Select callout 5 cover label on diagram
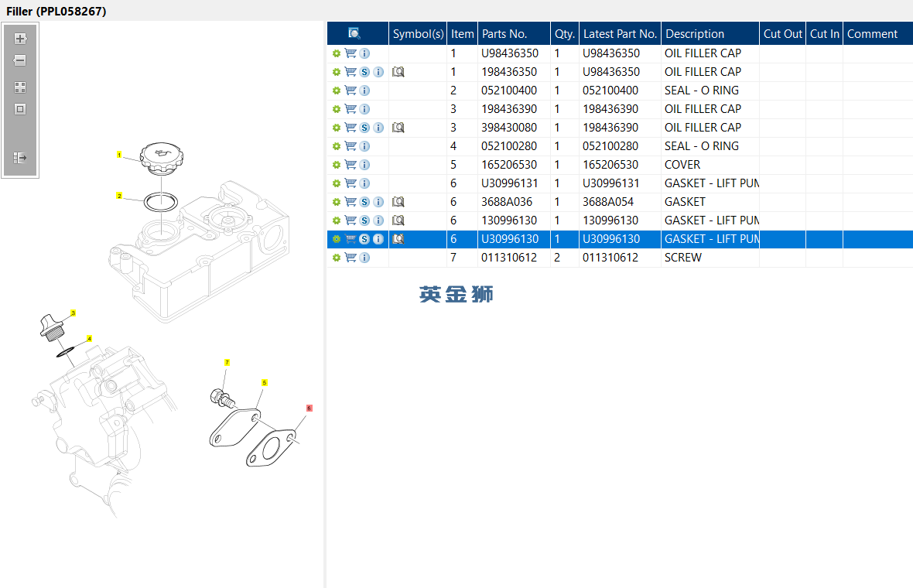 [265, 383]
